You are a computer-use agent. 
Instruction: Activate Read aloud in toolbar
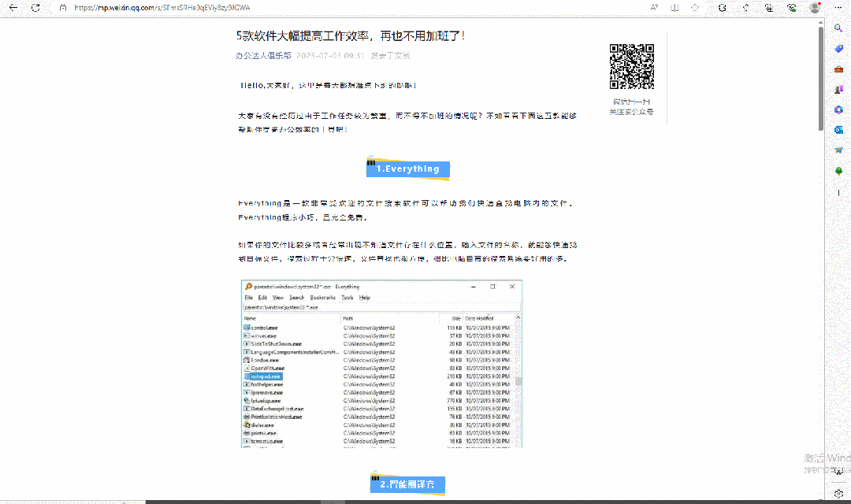click(x=655, y=8)
